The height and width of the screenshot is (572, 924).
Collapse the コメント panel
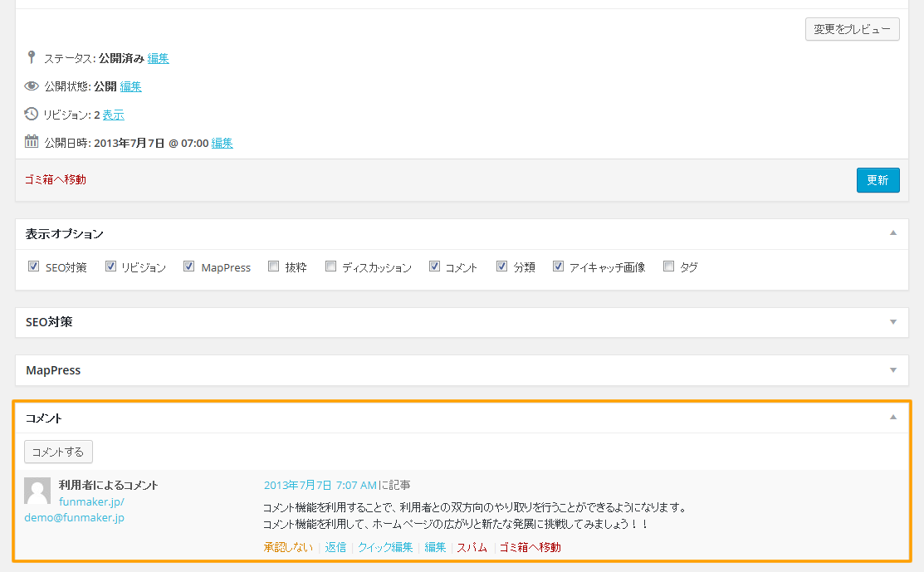click(x=892, y=418)
